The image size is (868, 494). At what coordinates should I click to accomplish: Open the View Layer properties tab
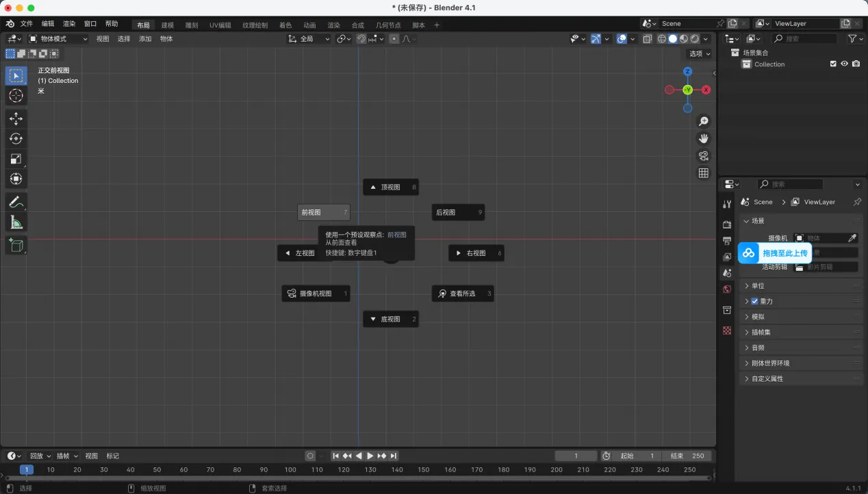coord(727,257)
